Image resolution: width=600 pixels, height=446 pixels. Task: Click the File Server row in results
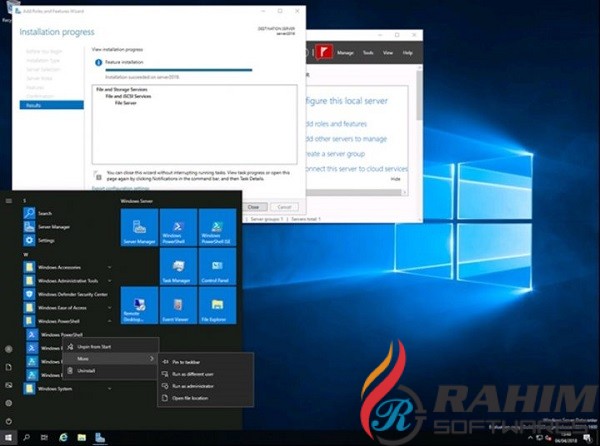click(x=126, y=103)
